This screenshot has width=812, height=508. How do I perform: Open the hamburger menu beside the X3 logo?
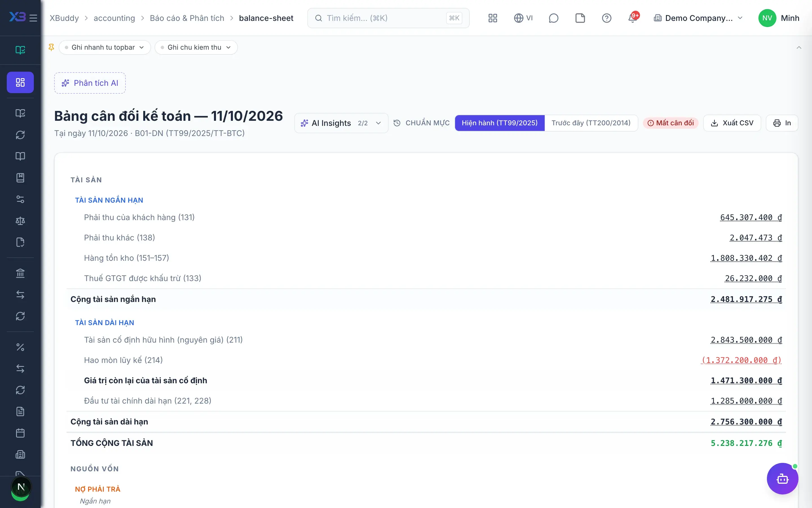[x=33, y=18]
